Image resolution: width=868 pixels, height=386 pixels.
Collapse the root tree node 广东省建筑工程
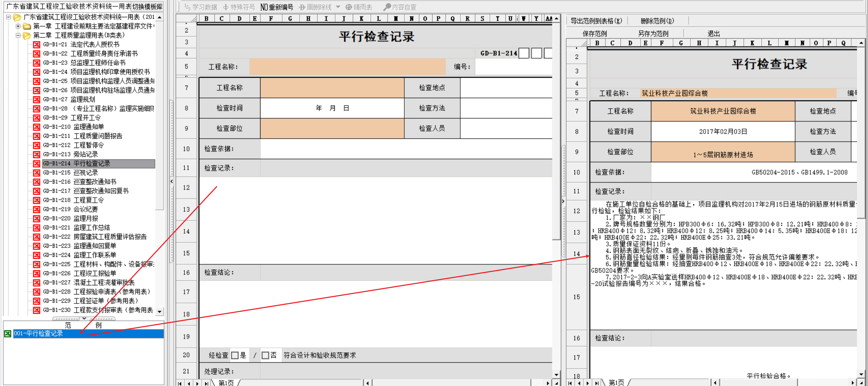pos(8,17)
